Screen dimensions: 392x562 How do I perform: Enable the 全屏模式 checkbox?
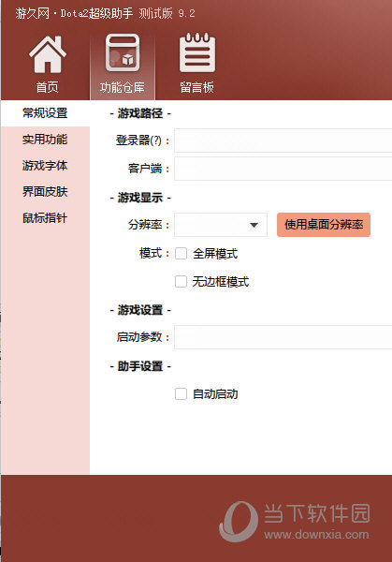pos(181,254)
